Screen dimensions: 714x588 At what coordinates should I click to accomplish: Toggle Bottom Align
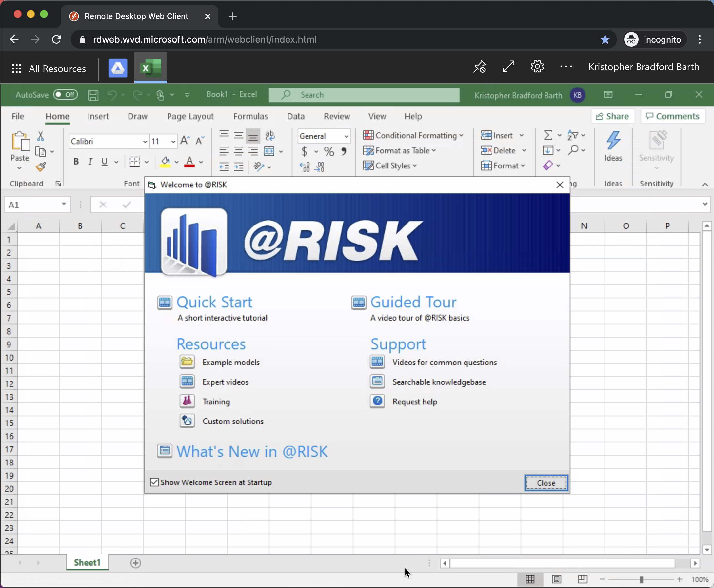[x=253, y=136]
